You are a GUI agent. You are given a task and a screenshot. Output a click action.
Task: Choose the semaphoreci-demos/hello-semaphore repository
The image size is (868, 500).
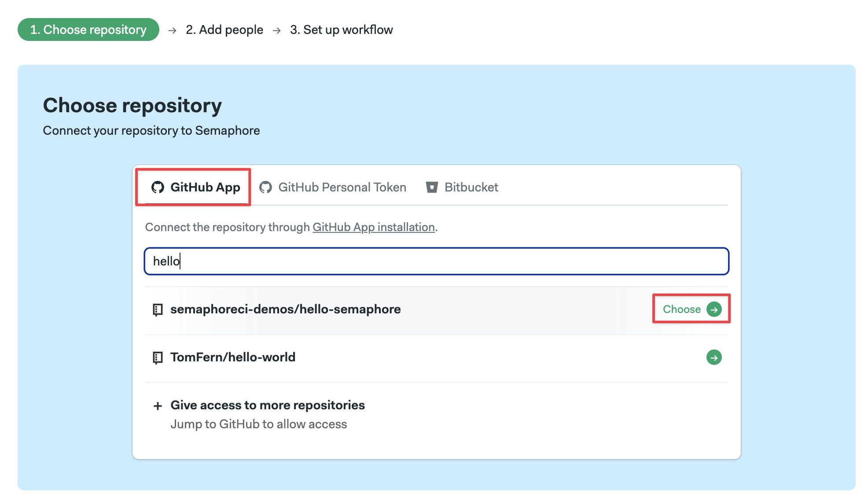click(692, 309)
